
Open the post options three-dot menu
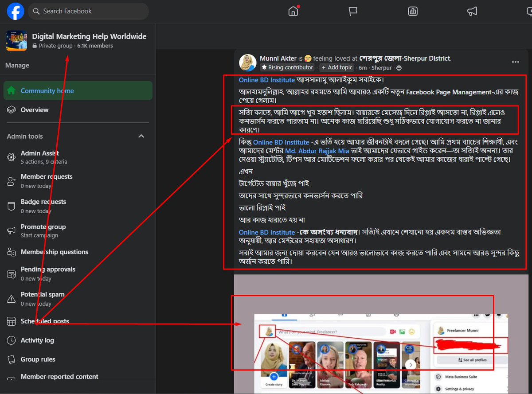click(x=515, y=62)
